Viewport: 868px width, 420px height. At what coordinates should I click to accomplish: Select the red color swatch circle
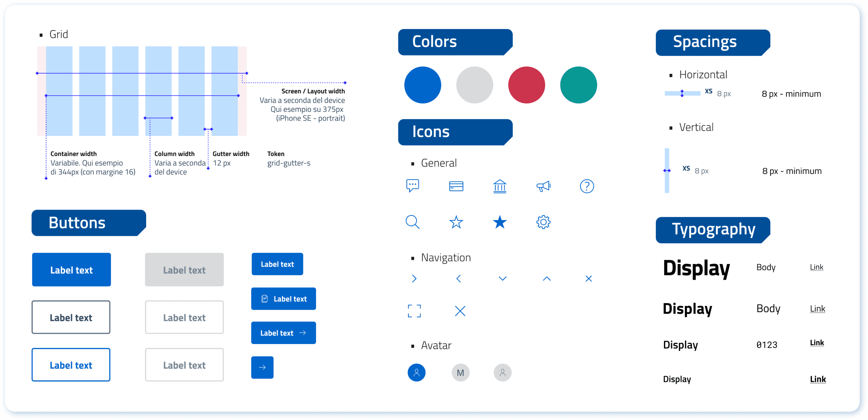point(526,85)
